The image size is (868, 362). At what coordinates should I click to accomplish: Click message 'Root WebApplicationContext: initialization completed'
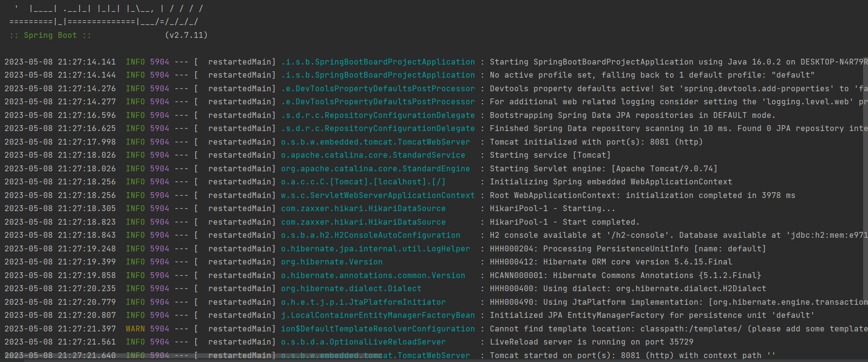pyautogui.click(x=616, y=195)
